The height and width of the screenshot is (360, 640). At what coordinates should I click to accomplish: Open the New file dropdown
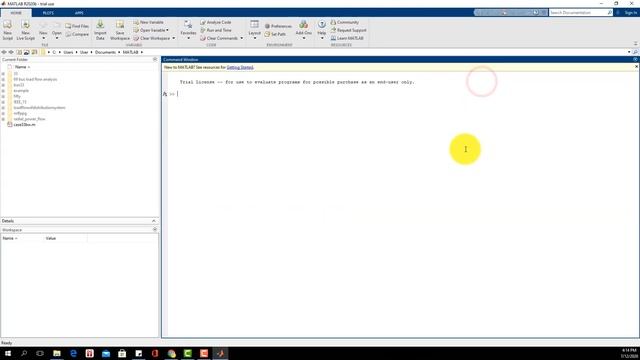pyautogui.click(x=43, y=31)
